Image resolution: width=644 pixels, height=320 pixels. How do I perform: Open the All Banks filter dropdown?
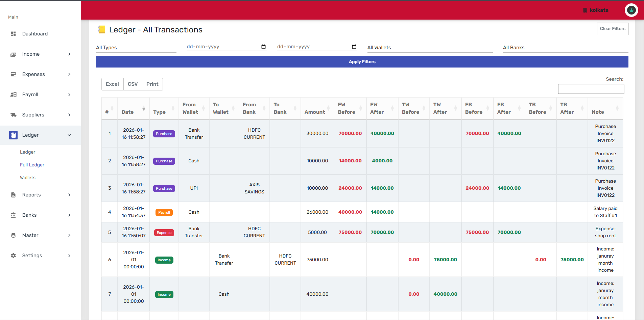565,48
